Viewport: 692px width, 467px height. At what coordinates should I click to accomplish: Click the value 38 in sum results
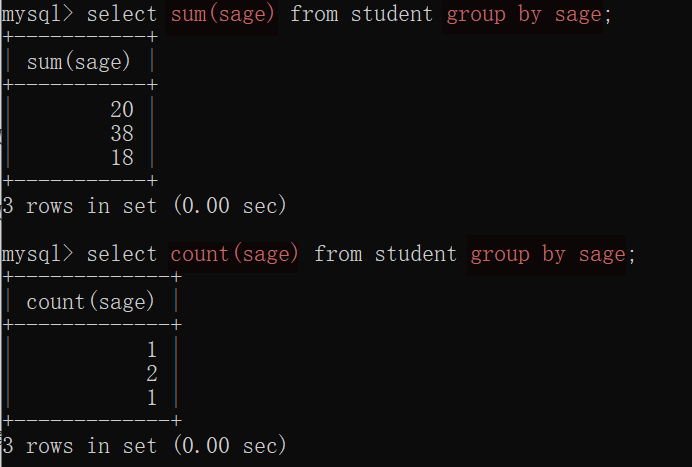122,134
